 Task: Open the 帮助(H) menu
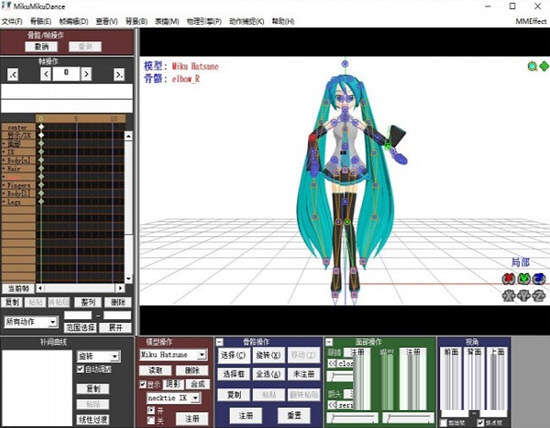tap(283, 21)
